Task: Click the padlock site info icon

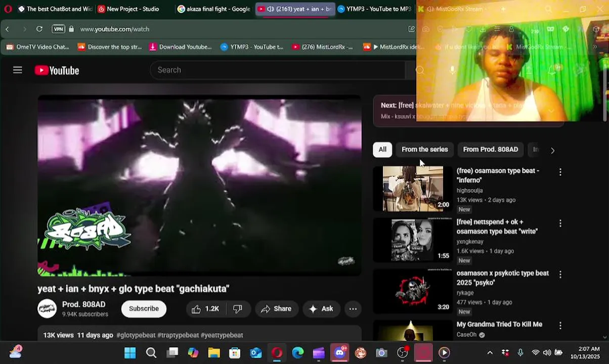Action: 71,29
